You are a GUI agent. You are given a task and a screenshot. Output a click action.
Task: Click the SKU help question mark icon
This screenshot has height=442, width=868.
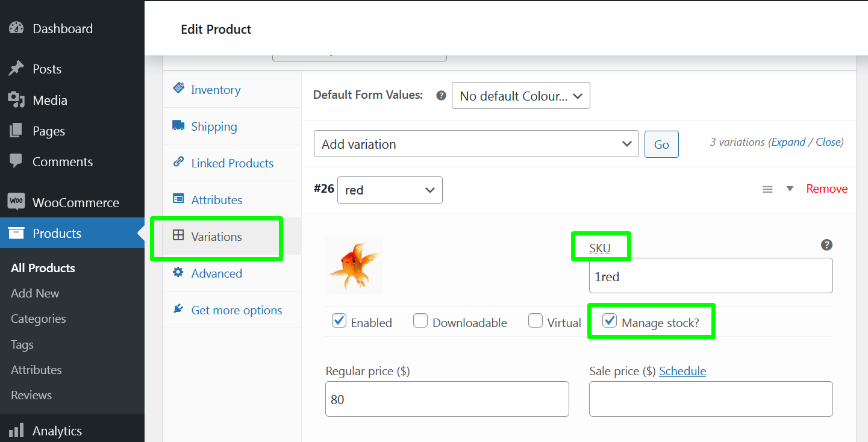pos(826,244)
